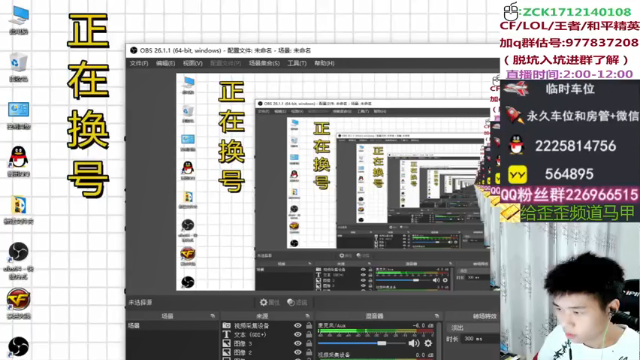Open the 淡出 transition dropdown

pyautogui.click(x=474, y=328)
